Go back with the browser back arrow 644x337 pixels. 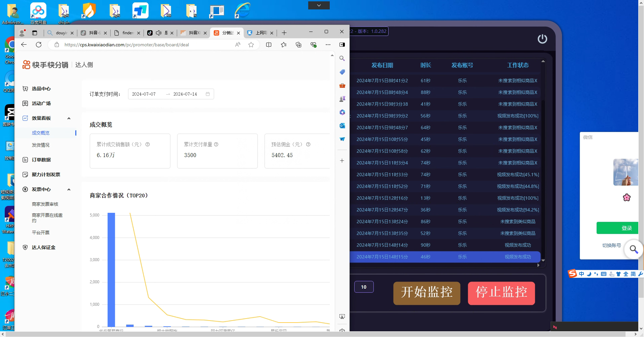[x=24, y=45]
